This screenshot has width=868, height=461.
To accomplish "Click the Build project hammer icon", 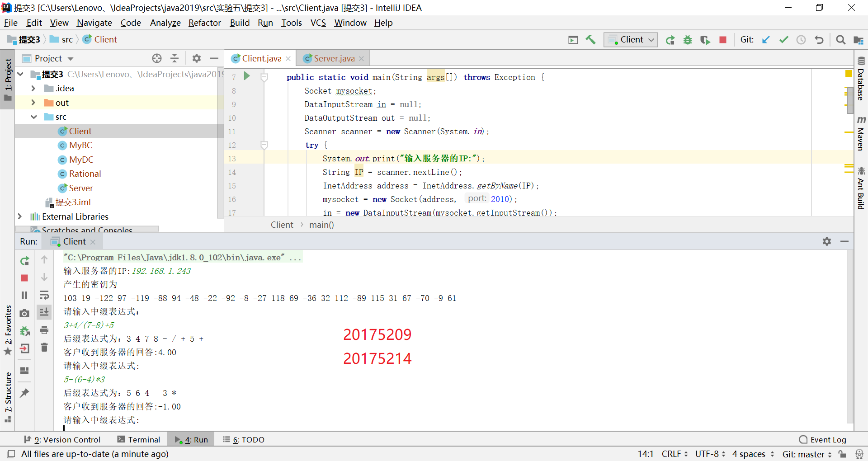I will click(590, 40).
